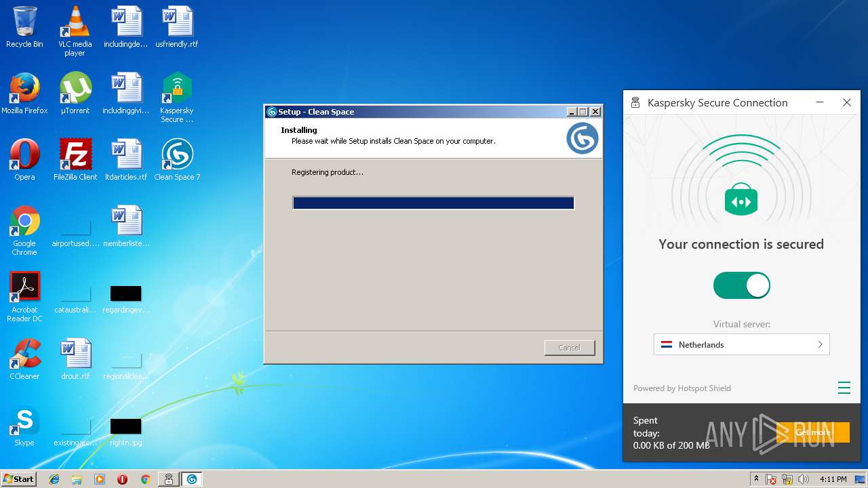The height and width of the screenshot is (488, 868).
Task: Select the ltdarticles.rtf document icon
Action: (126, 160)
